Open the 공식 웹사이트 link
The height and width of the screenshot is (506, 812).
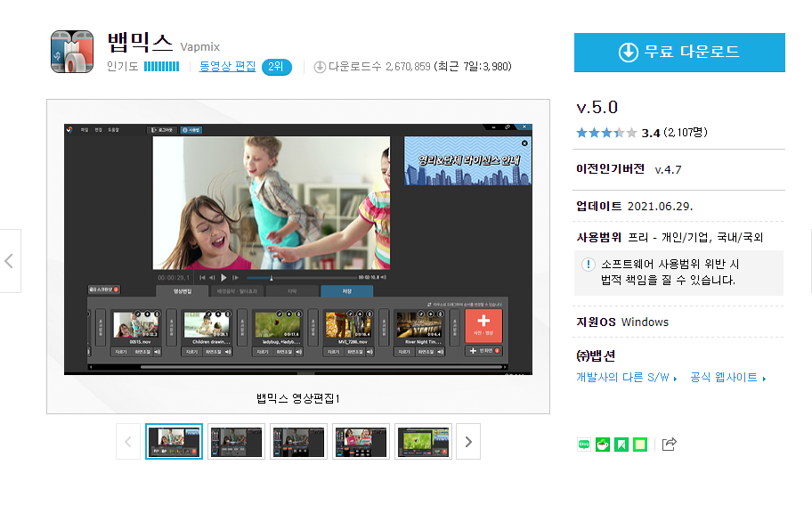727,378
